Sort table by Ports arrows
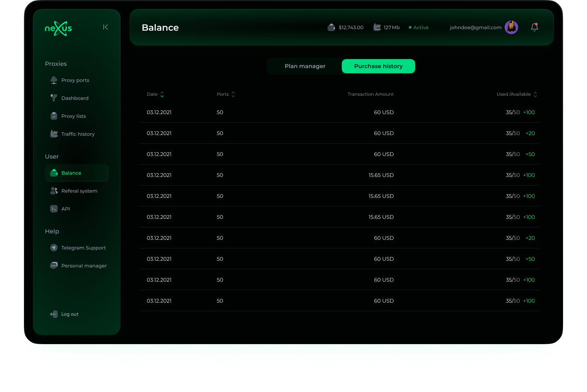The width and height of the screenshot is (587, 392). (233, 94)
